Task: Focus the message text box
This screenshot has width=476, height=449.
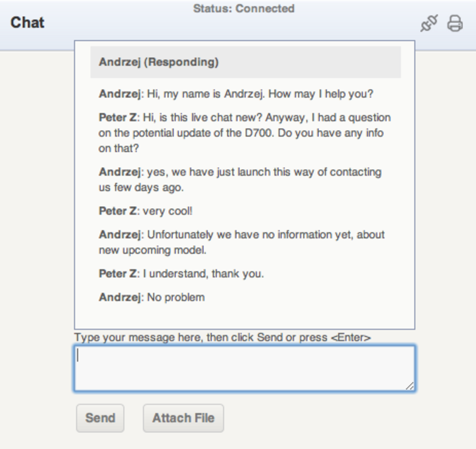Action: coord(244,368)
